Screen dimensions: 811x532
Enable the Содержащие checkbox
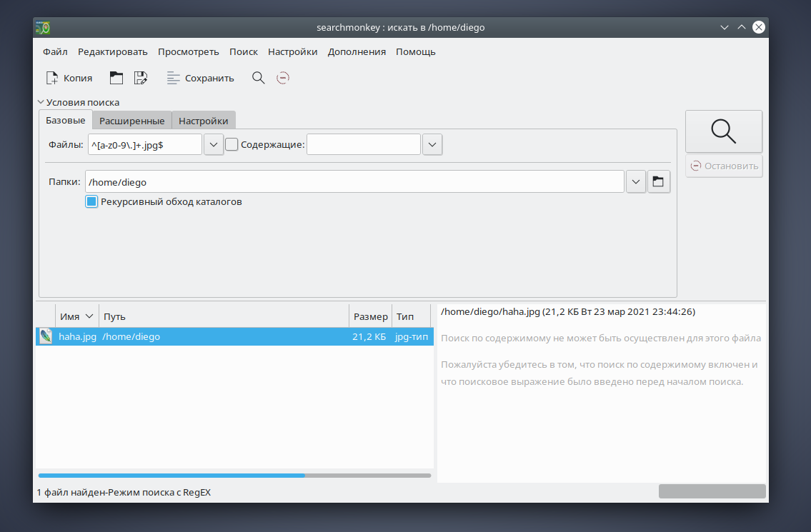pos(232,145)
